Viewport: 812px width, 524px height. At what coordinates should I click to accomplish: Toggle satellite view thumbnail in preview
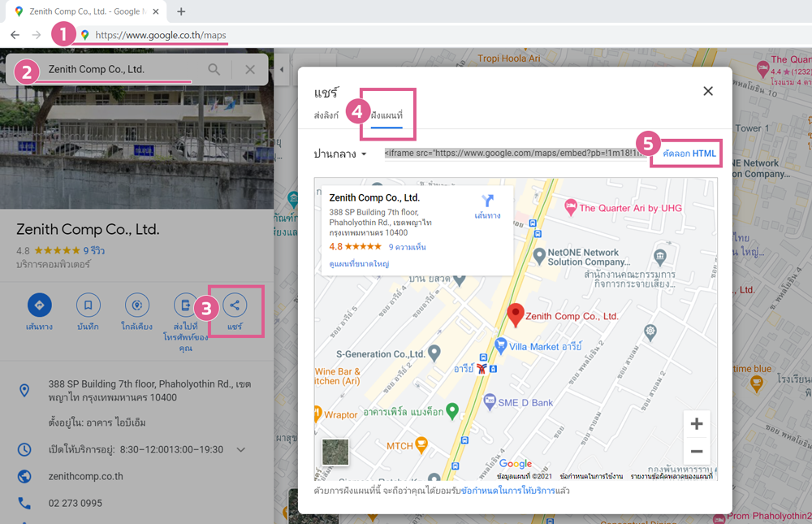click(335, 452)
